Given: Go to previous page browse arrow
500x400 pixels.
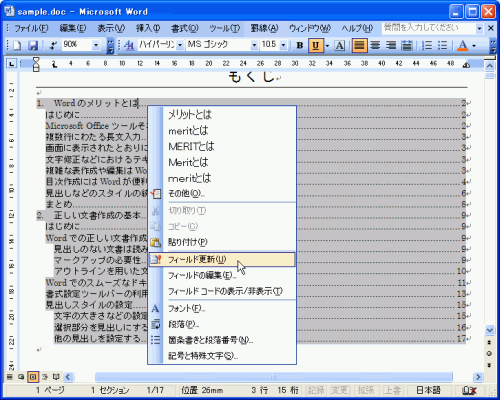Looking at the screenshot, I should [489, 342].
